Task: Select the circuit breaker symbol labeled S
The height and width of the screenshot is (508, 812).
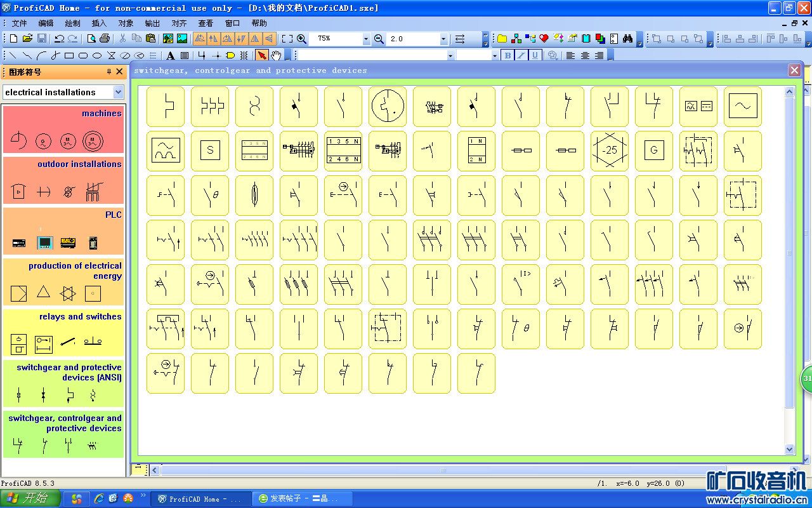Action: point(210,150)
